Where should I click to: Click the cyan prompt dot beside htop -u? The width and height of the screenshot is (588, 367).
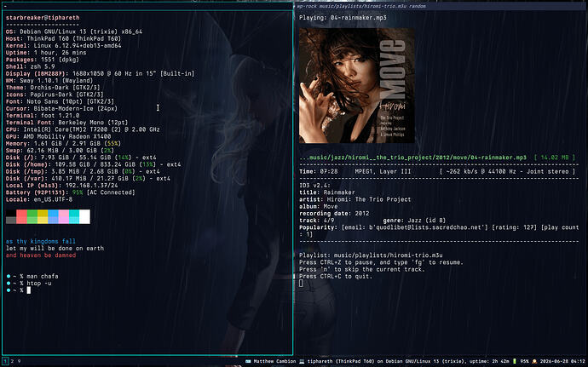[x=9, y=284]
